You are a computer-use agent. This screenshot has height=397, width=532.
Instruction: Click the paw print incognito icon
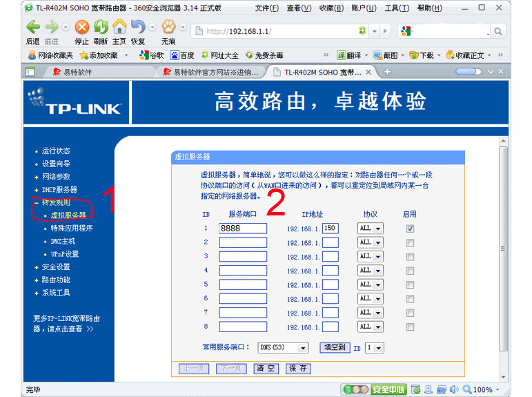click(168, 27)
